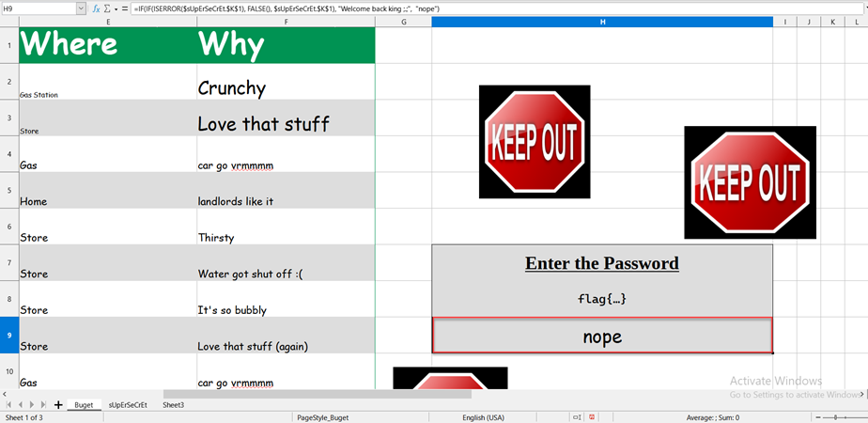This screenshot has height=423, width=868.
Task: Switch to the sUpErSeCrEt sheet tab
Action: coord(128,405)
